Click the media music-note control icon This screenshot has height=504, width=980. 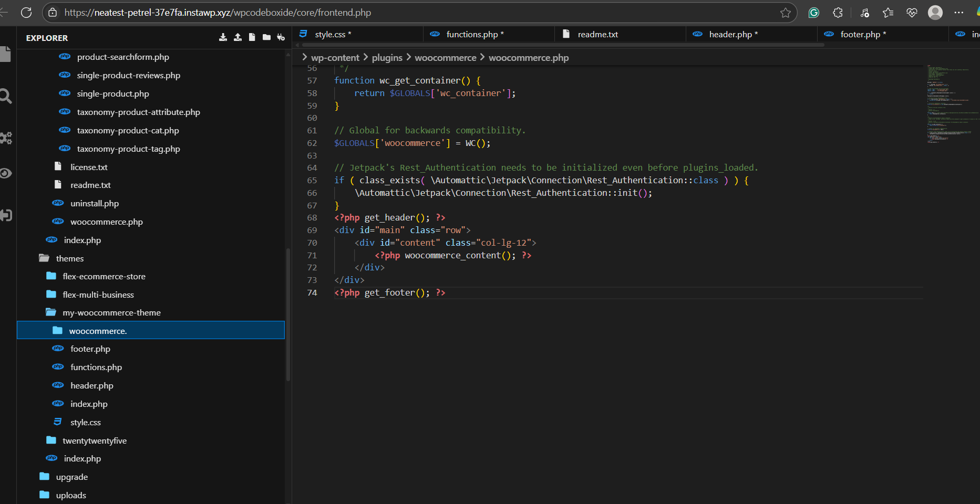[x=865, y=13]
